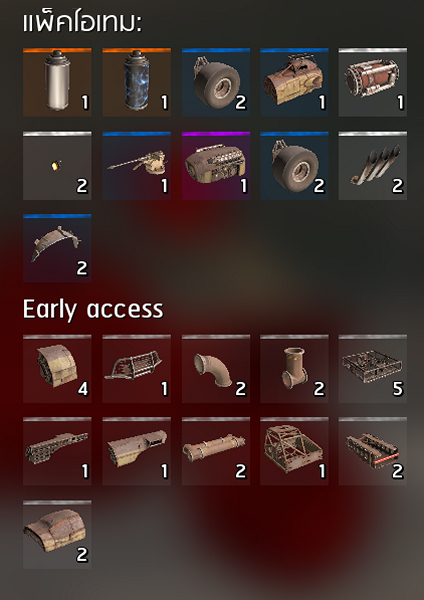Select the roll cage cabin frame item
The height and width of the screenshot is (600, 424).
click(x=294, y=452)
